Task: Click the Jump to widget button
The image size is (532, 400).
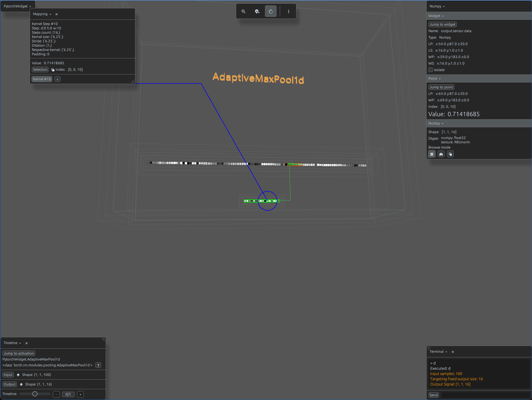Action: pyautogui.click(x=443, y=24)
